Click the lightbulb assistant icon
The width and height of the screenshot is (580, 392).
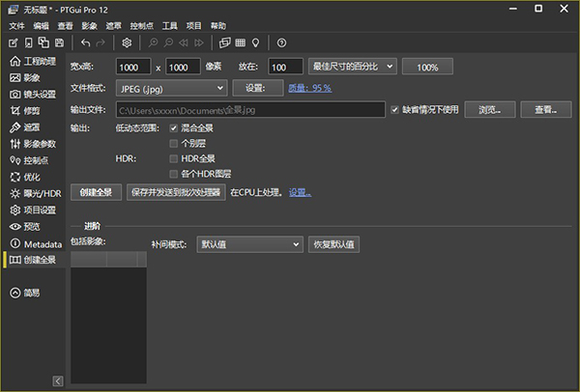[x=255, y=42]
